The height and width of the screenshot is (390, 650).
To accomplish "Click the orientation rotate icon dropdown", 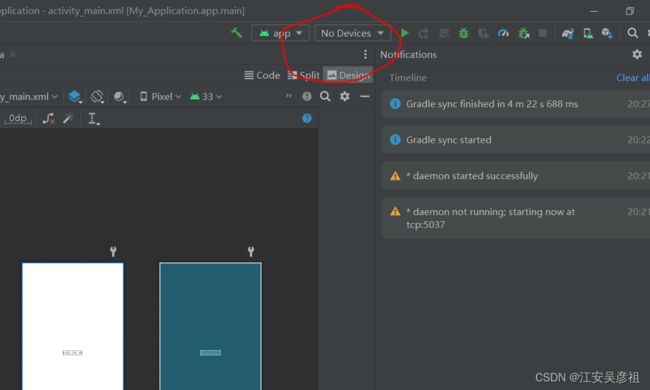I will pos(97,97).
